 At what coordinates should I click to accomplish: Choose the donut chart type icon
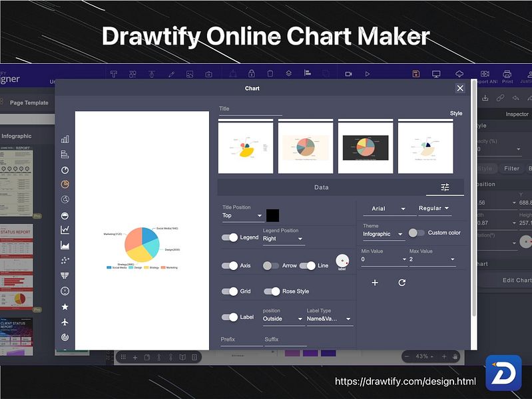click(x=65, y=170)
